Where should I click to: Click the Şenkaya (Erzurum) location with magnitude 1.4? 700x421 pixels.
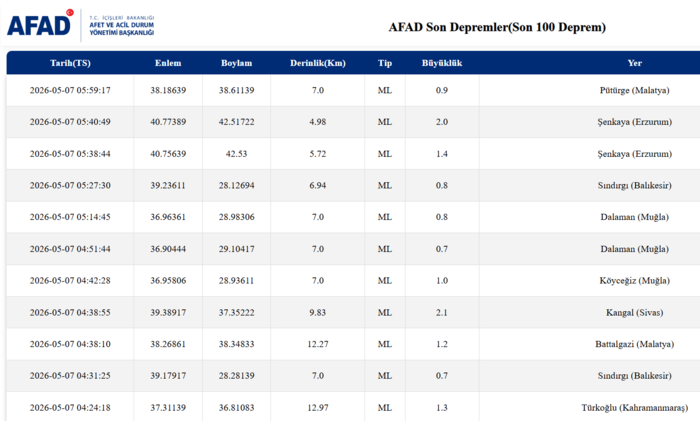[x=634, y=154]
